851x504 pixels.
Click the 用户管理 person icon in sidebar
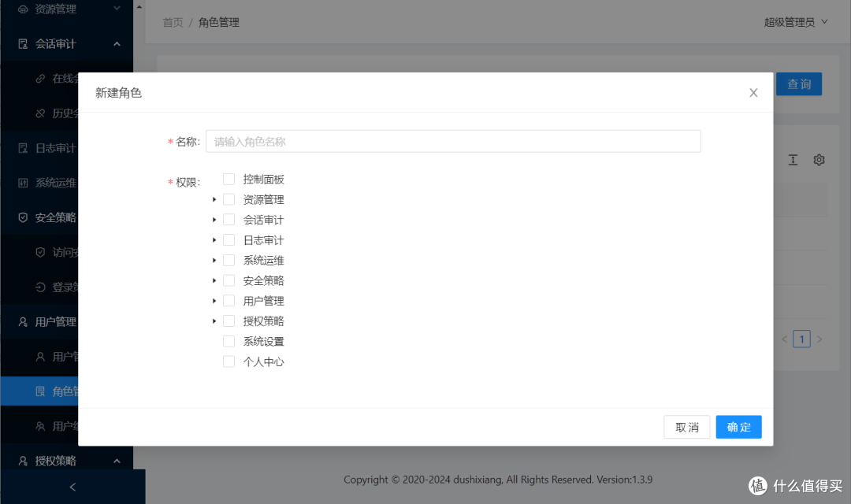(23, 322)
